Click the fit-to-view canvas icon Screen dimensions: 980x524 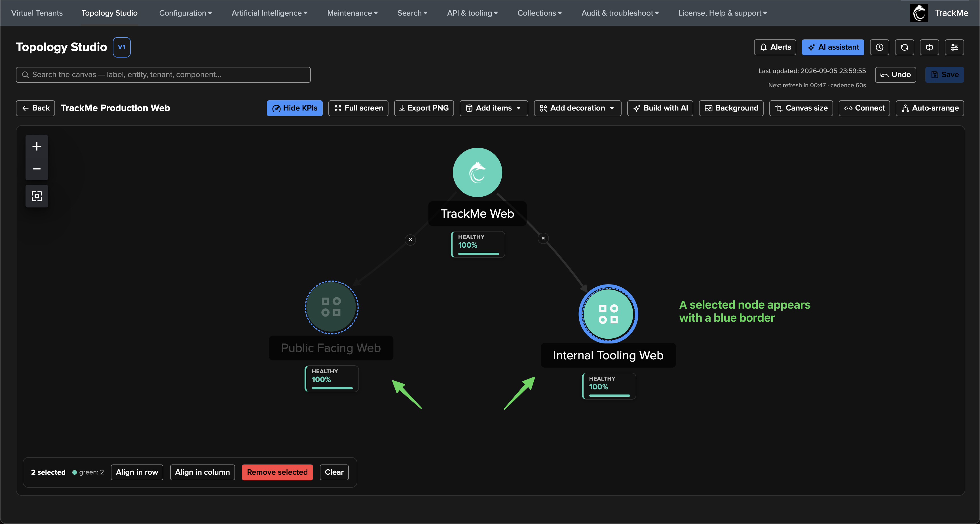point(37,196)
